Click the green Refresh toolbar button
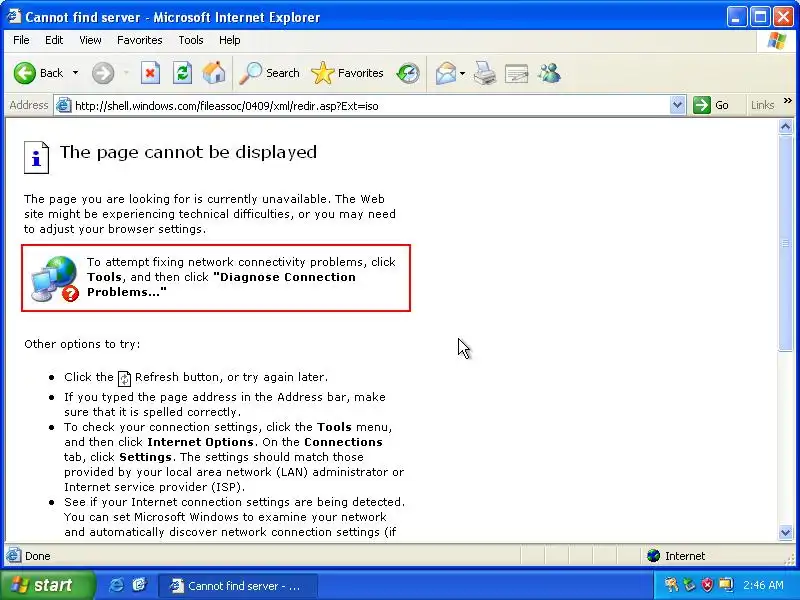The image size is (800, 600). 182,73
